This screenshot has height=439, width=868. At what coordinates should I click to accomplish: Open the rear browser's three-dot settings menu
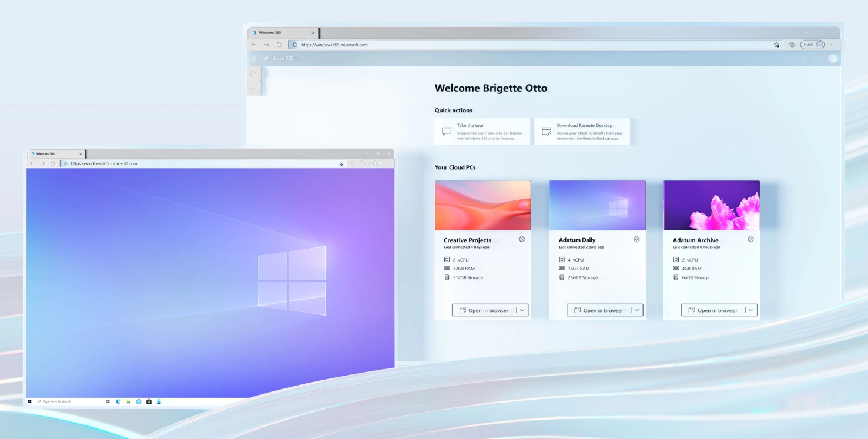tap(833, 45)
